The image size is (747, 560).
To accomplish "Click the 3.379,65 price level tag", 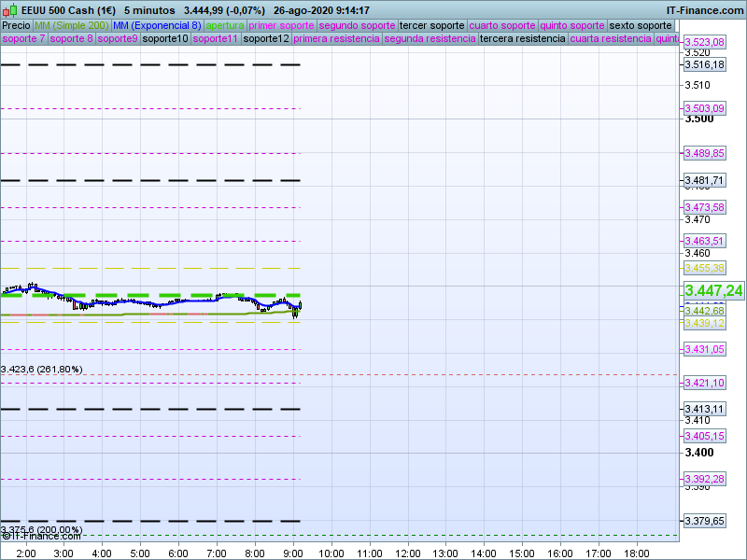I will (x=704, y=521).
